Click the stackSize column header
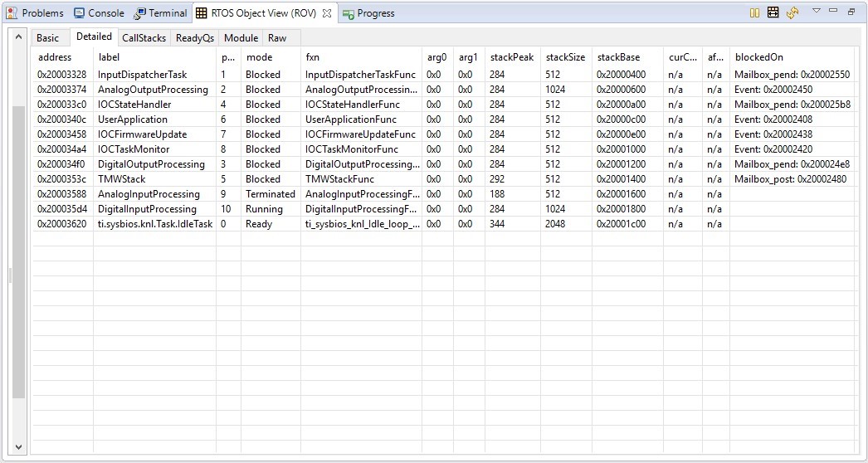Screen dimensions: 868x463 566,57
